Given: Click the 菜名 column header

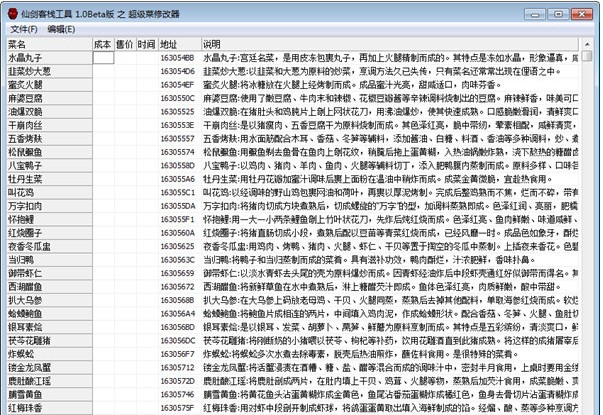Looking at the screenshot, I should tap(46, 45).
